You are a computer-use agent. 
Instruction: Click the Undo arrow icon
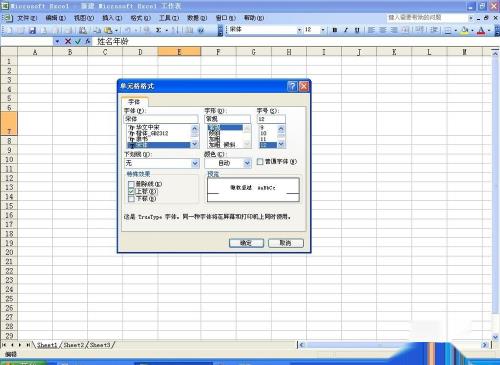click(x=128, y=30)
